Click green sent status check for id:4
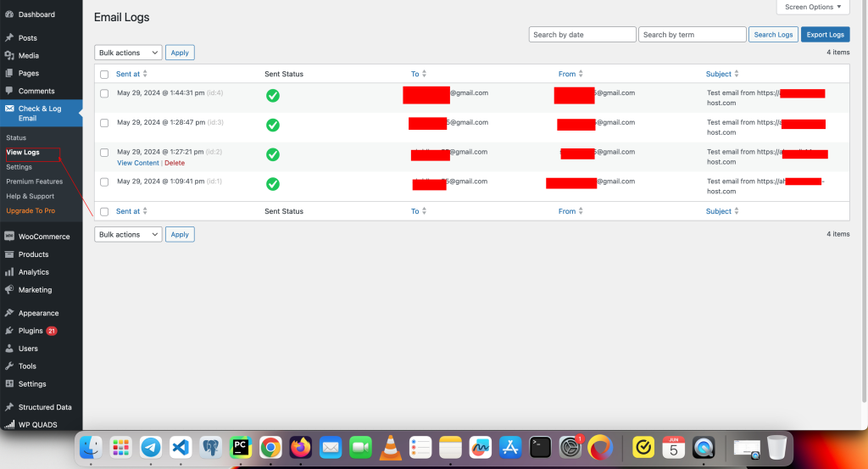This screenshot has height=469, width=868. pos(273,96)
